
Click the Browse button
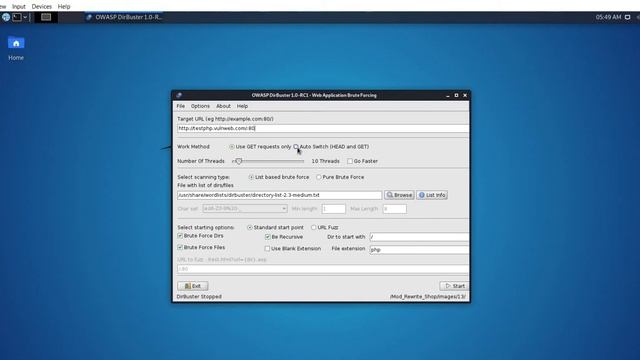click(399, 195)
